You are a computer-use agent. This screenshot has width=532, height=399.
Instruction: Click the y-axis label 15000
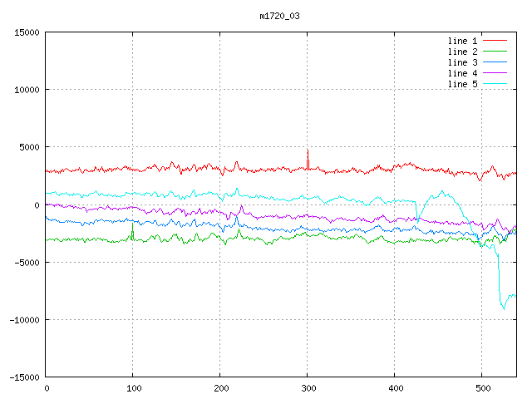[x=26, y=32]
